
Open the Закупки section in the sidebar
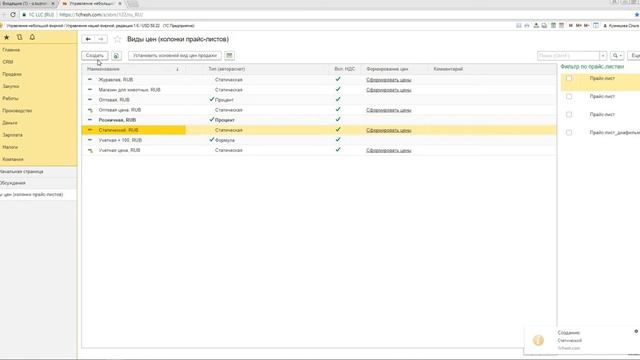pos(11,87)
